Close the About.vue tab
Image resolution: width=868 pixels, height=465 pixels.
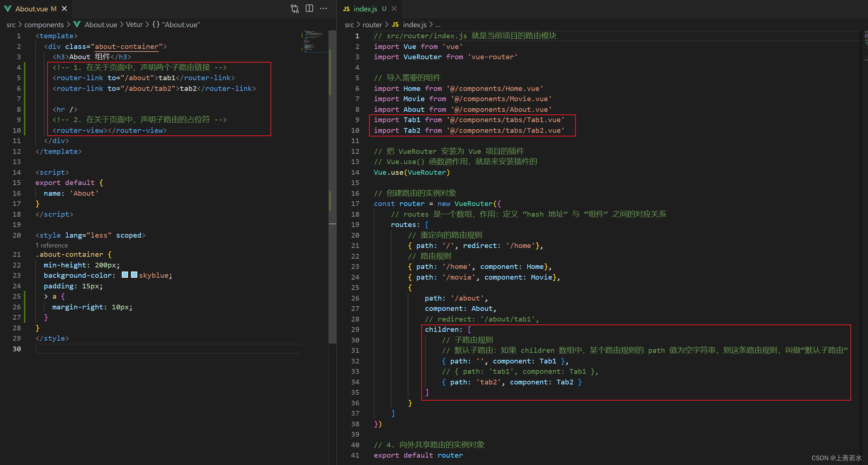click(64, 8)
